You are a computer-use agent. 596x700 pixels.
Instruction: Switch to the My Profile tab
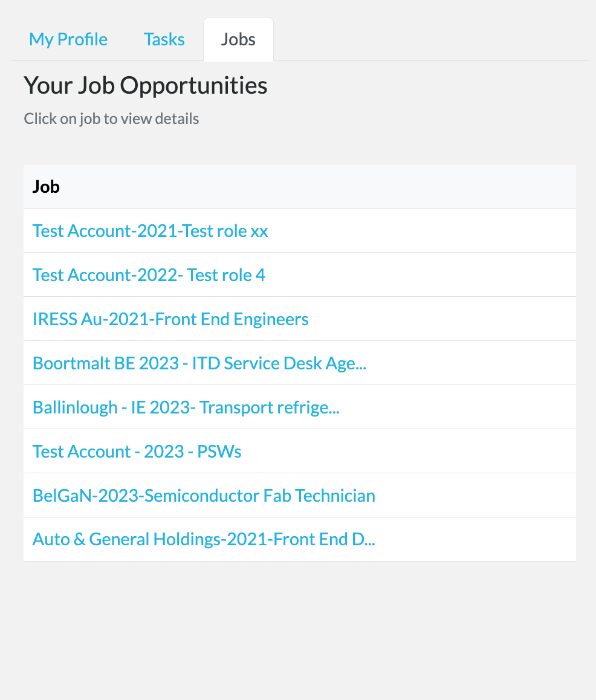tap(68, 39)
